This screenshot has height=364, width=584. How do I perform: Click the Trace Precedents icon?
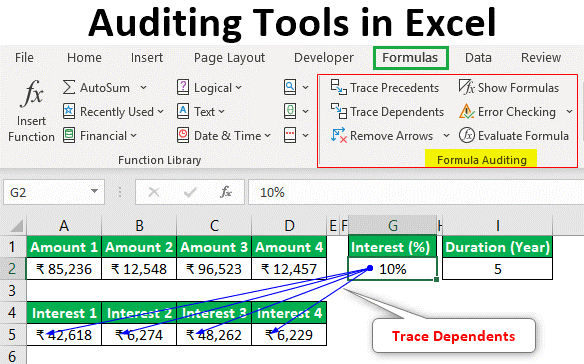(x=339, y=87)
